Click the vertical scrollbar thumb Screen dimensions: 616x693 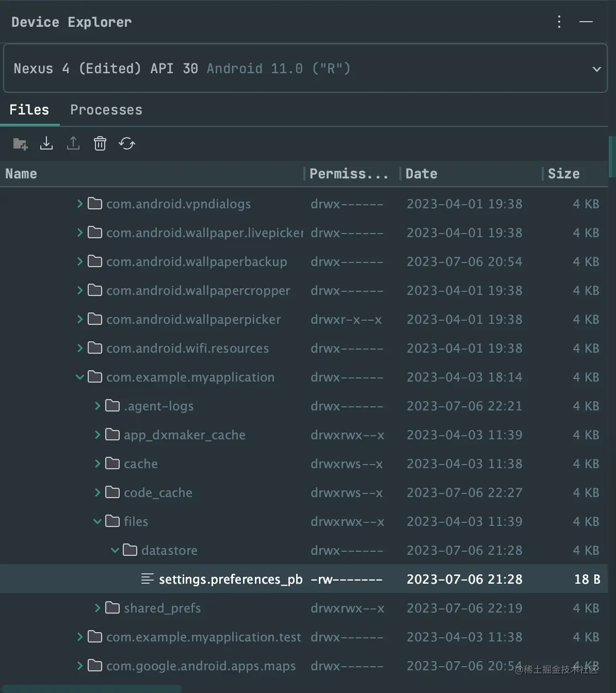pos(612,157)
